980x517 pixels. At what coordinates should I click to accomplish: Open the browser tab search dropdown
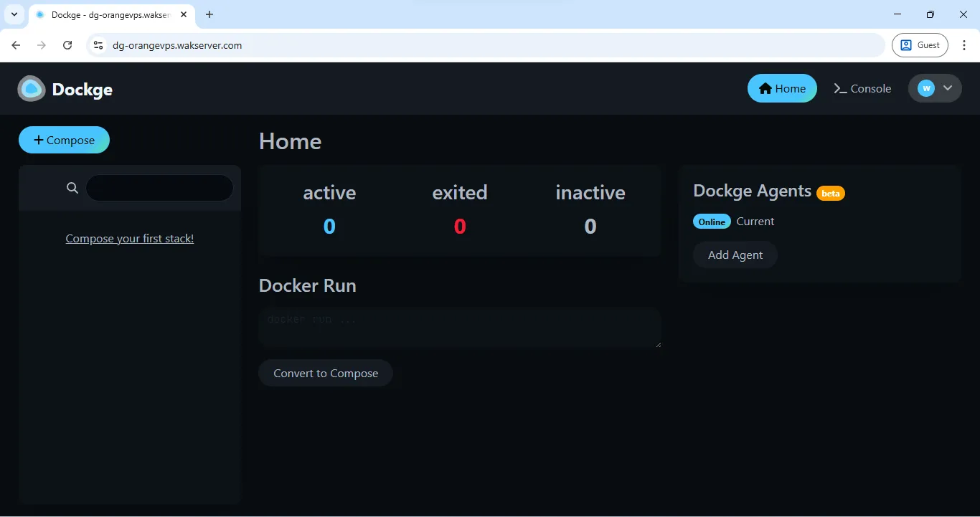pyautogui.click(x=14, y=14)
